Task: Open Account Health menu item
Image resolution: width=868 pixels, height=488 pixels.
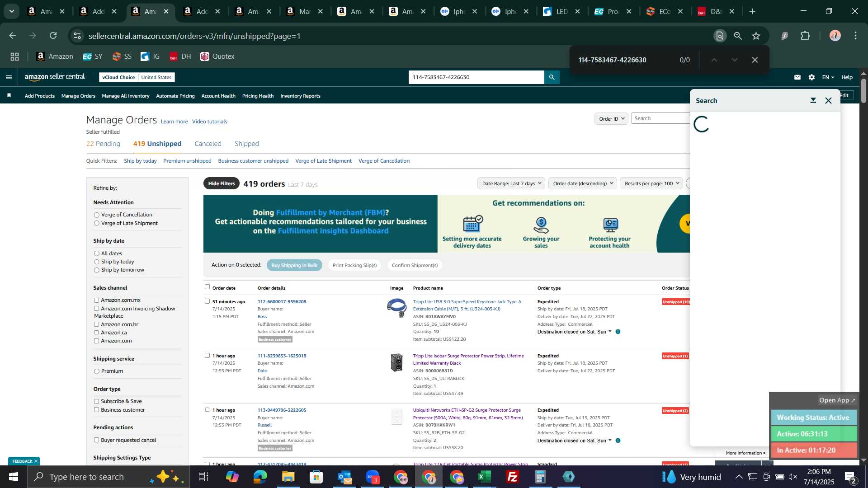Action: pyautogui.click(x=218, y=96)
